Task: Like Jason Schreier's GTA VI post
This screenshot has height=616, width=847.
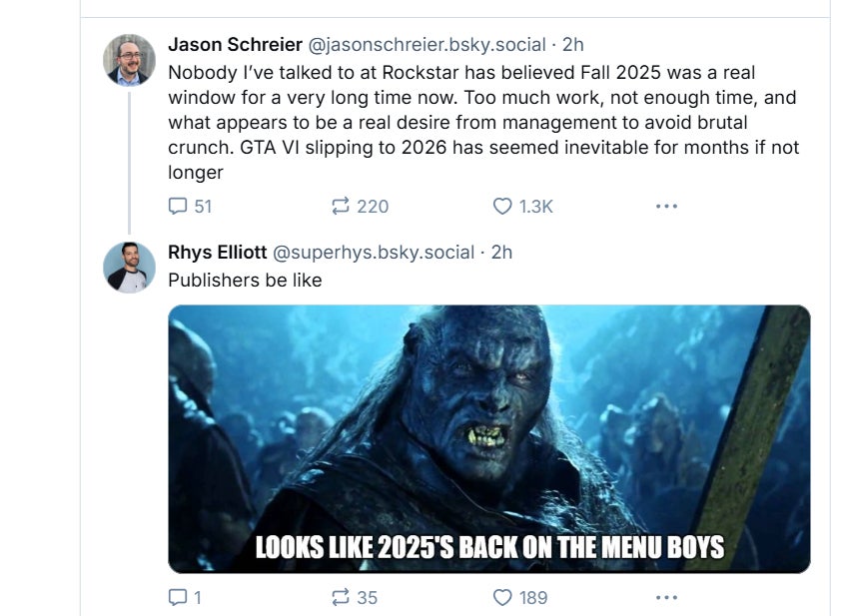Action: pos(503,207)
